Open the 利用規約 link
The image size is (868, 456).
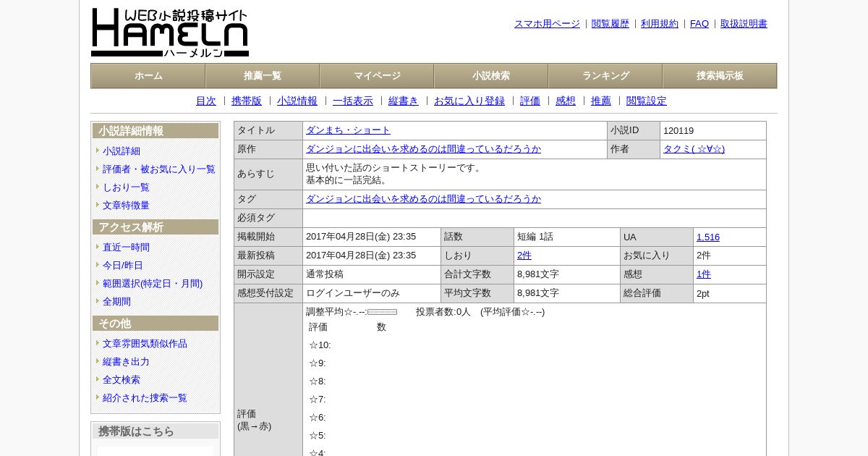(660, 24)
